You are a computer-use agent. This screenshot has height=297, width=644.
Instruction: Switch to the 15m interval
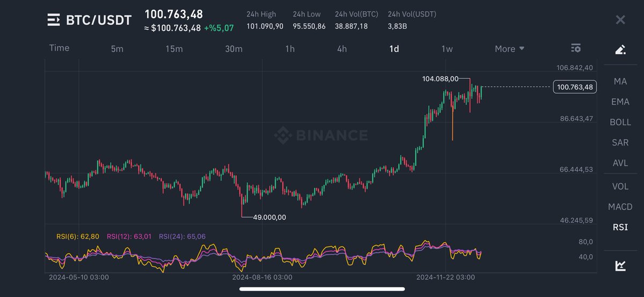point(174,49)
